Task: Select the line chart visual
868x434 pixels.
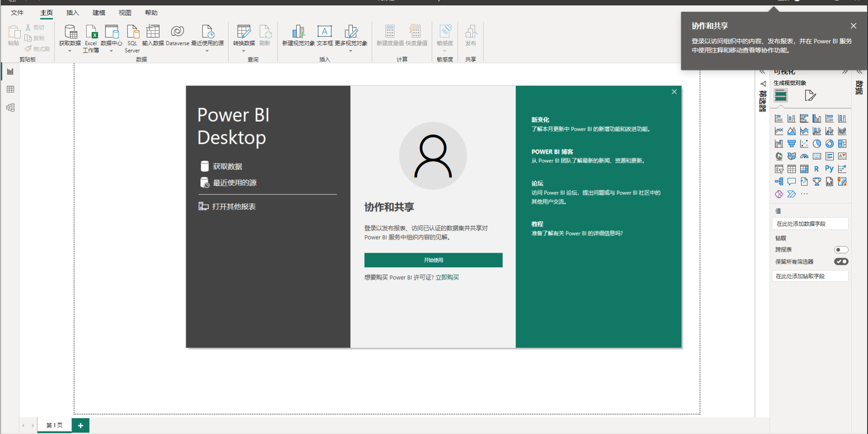Action: [x=778, y=131]
